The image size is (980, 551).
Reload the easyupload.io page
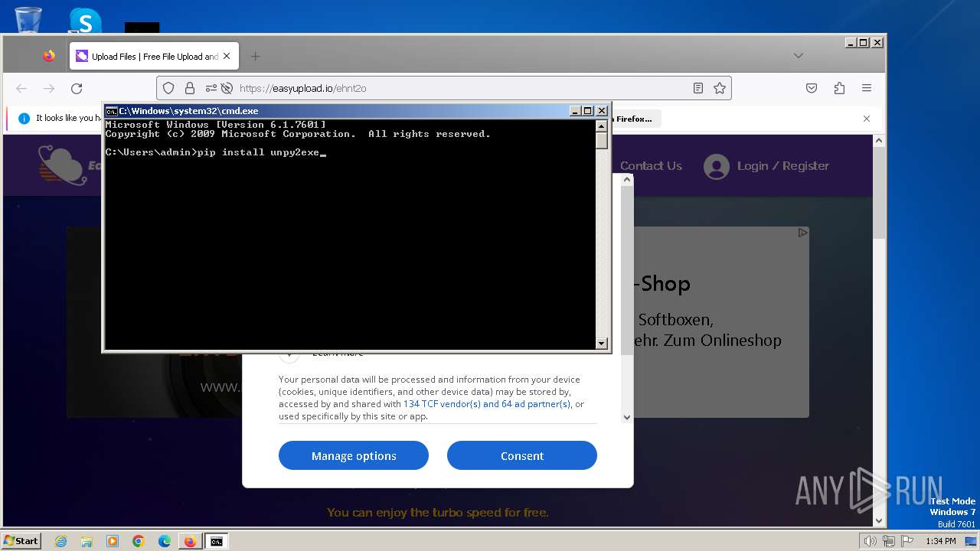77,88
